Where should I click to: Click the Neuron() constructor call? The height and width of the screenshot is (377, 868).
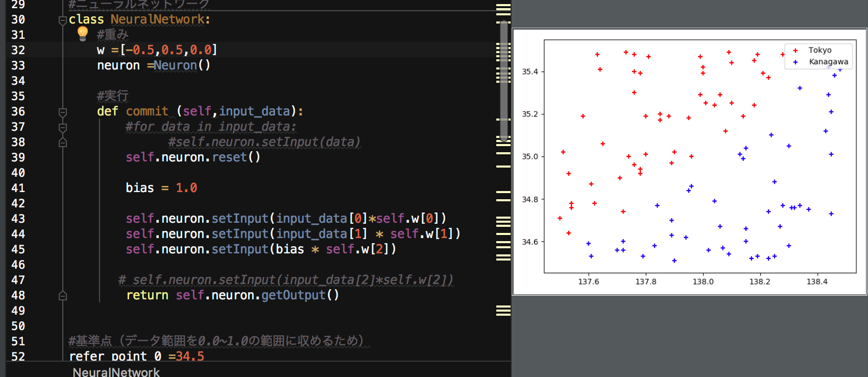[182, 65]
